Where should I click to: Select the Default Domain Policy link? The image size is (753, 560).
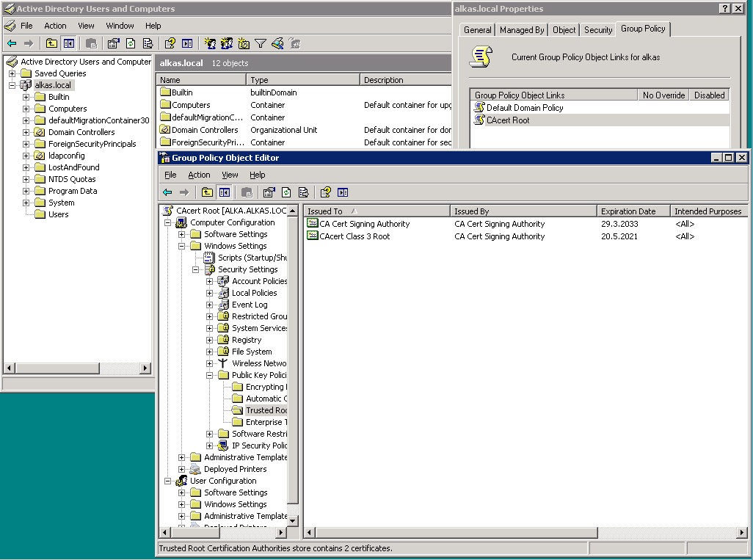pos(525,108)
